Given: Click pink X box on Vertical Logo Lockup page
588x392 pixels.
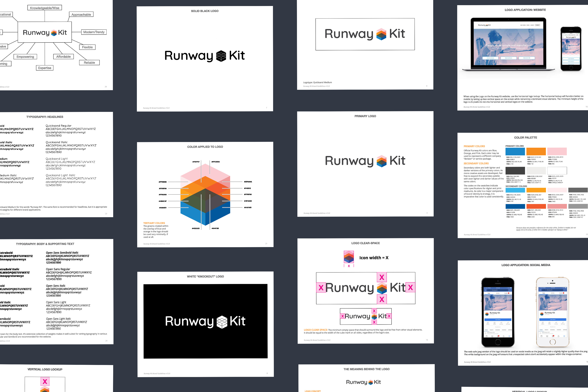Looking at the screenshot, I should pyautogui.click(x=45, y=381).
